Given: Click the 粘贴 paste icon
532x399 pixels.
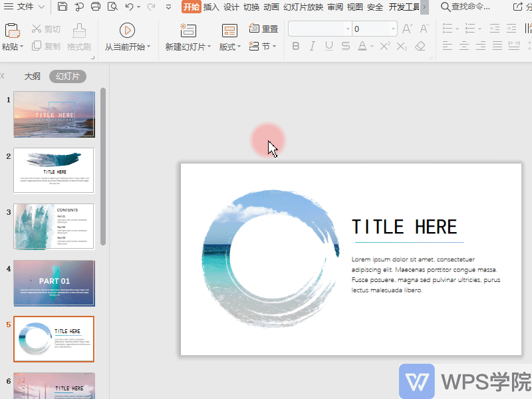Looking at the screenshot, I should [x=11, y=30].
